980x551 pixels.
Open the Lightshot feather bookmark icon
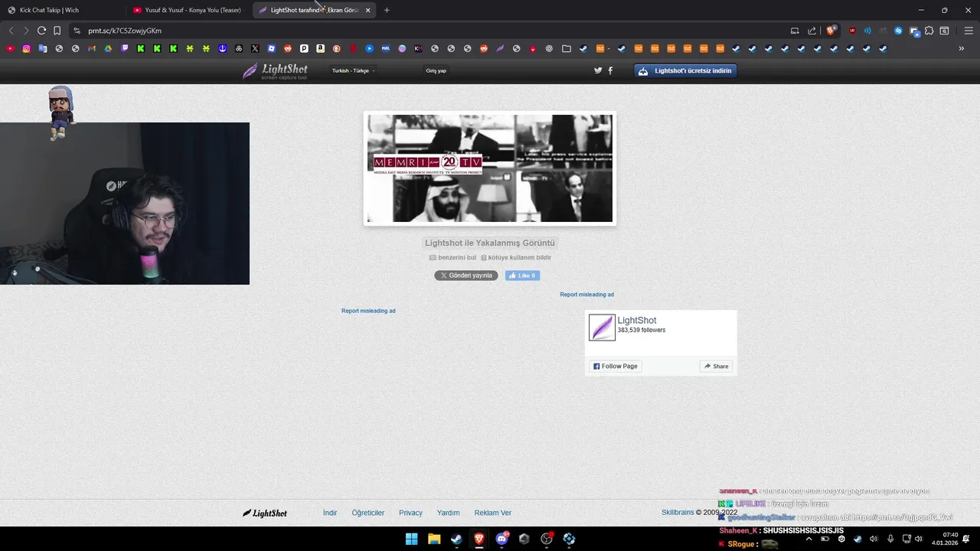point(500,48)
